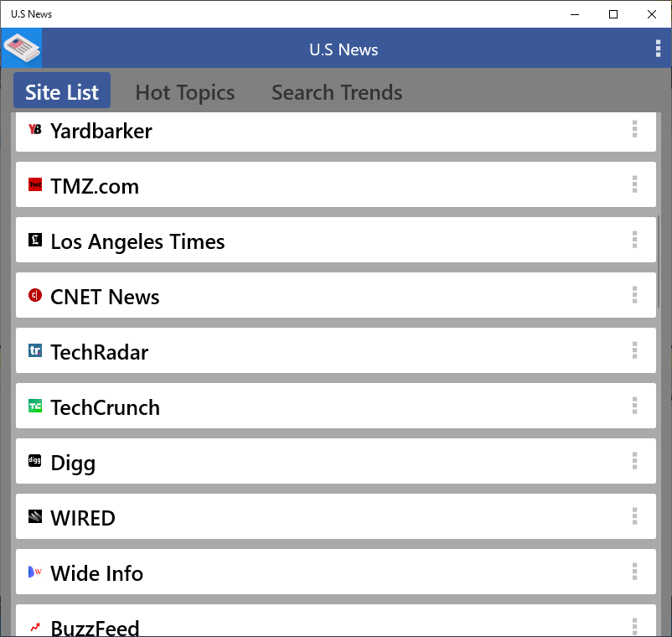Open options menu for TechCrunch row
The height and width of the screenshot is (637, 672).
coord(635,406)
